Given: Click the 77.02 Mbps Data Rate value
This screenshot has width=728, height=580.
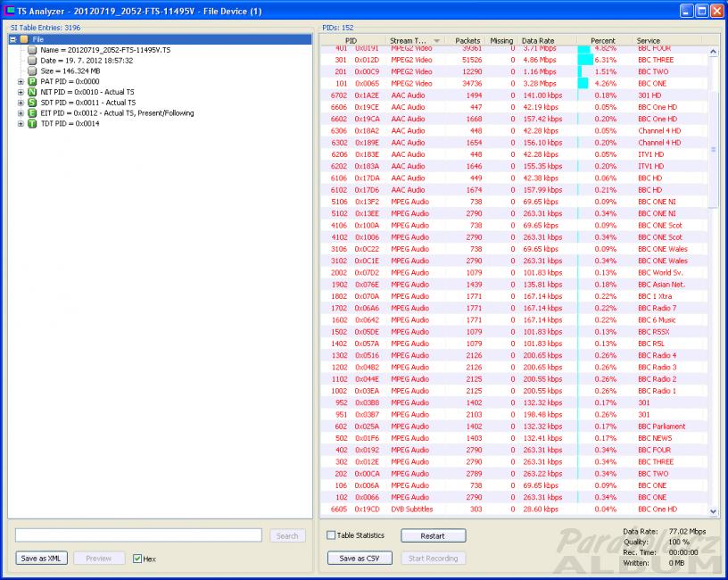Looking at the screenshot, I should point(687,531).
